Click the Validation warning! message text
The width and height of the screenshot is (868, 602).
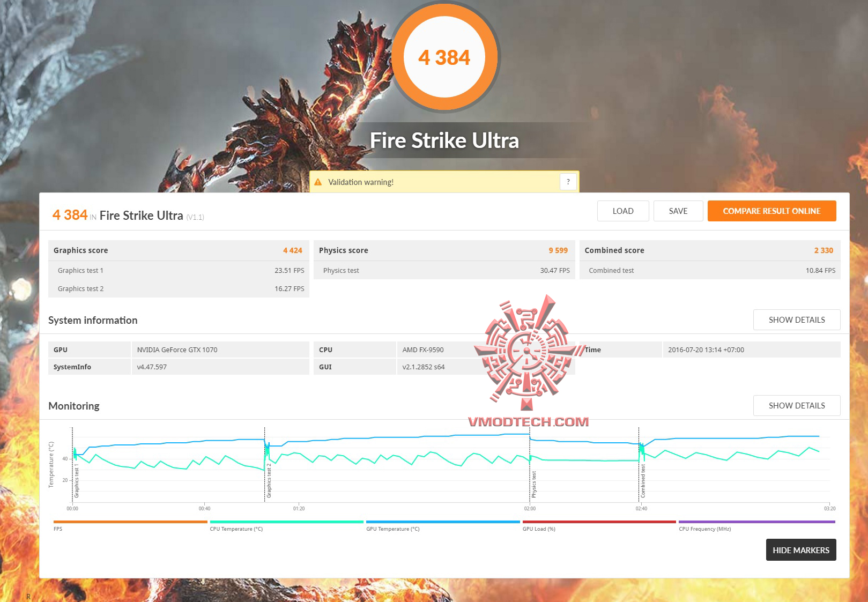[x=361, y=182]
